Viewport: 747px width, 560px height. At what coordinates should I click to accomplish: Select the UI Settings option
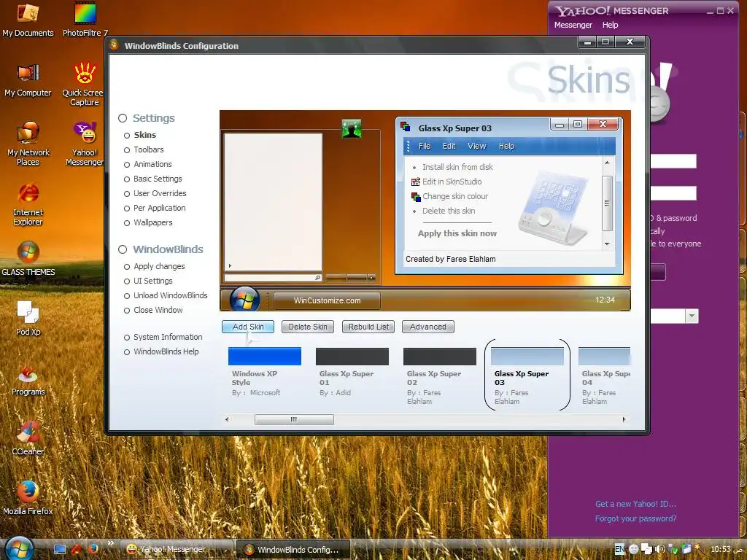153,281
